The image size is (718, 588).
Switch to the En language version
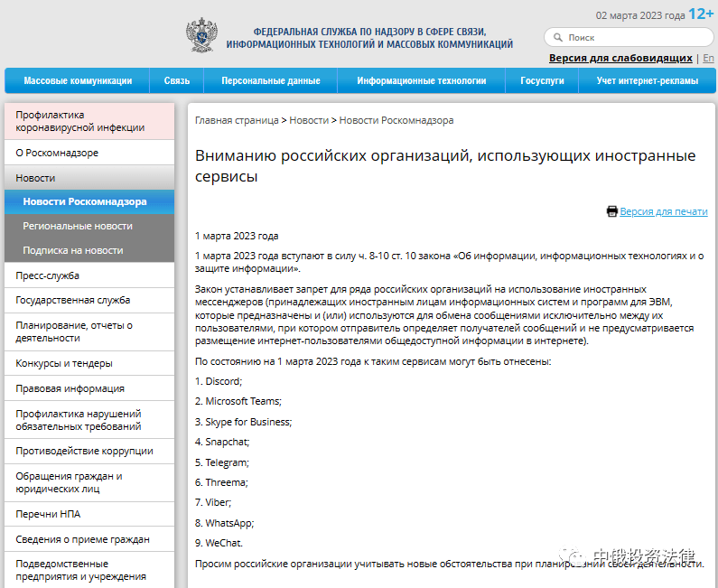pyautogui.click(x=708, y=58)
